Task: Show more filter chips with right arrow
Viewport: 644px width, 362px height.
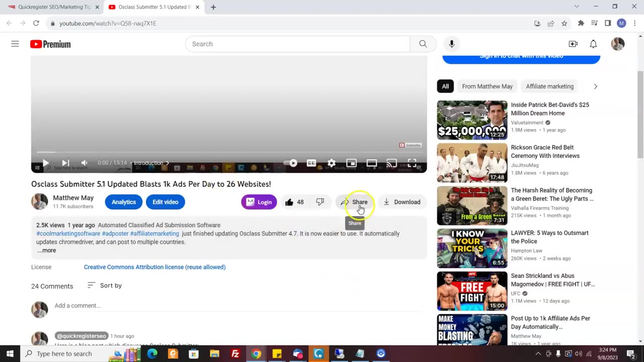Action: (x=595, y=86)
